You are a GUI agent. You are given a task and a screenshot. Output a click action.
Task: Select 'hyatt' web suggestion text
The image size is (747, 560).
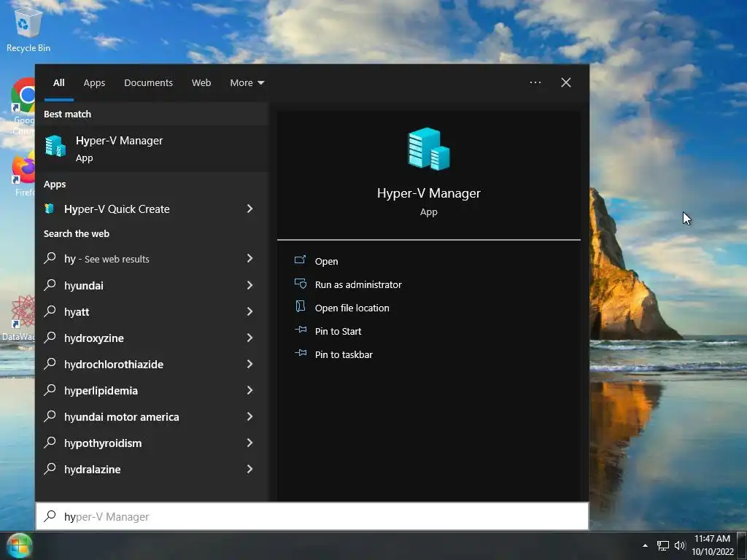click(76, 312)
